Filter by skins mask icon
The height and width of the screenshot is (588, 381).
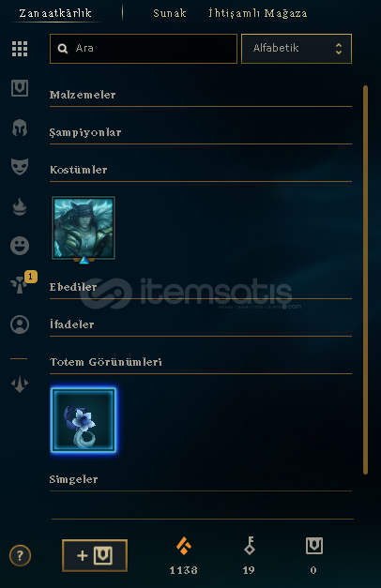pos(20,167)
